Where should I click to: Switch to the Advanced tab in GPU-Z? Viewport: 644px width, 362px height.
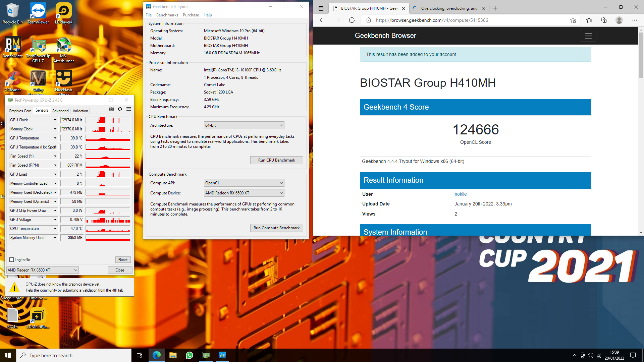(x=60, y=111)
